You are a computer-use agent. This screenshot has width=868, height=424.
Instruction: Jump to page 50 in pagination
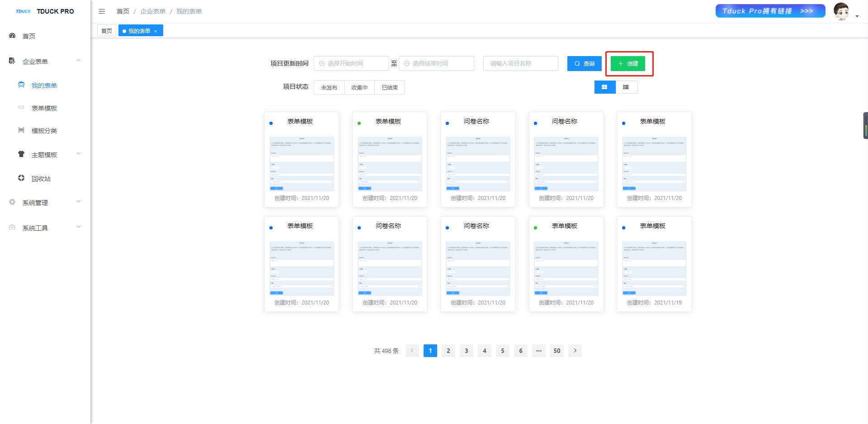[x=557, y=351]
